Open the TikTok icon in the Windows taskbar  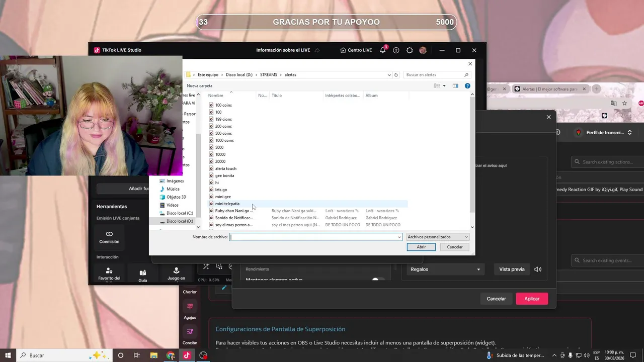187,355
